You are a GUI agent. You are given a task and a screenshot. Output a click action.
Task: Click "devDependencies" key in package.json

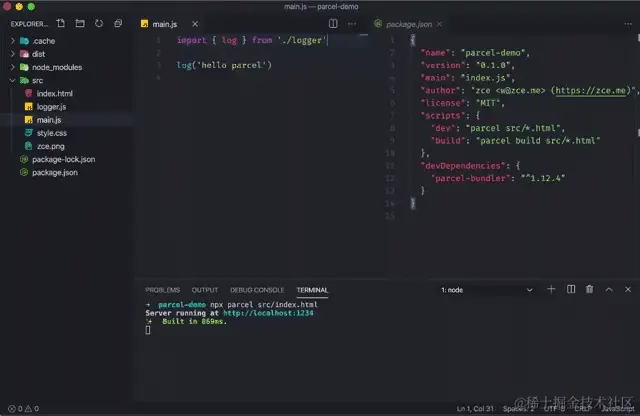tap(462, 165)
